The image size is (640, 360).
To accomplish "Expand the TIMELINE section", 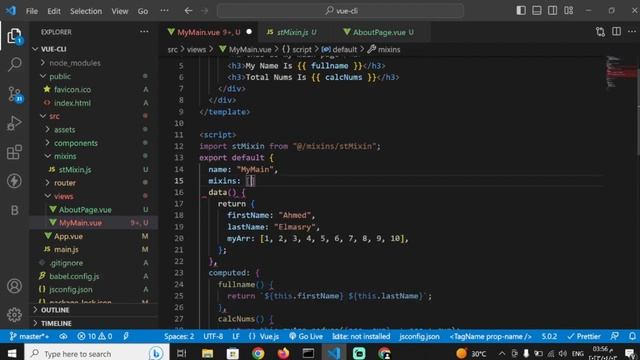I will (x=56, y=323).
